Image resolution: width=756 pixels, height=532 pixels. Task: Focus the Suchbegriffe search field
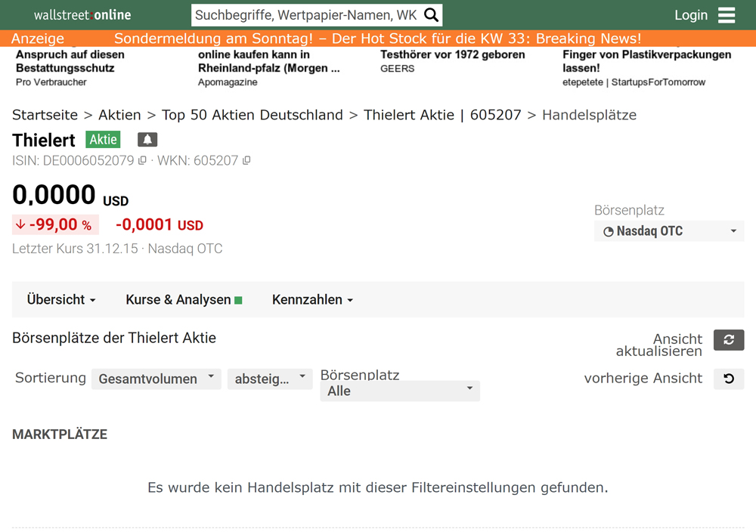(x=307, y=15)
